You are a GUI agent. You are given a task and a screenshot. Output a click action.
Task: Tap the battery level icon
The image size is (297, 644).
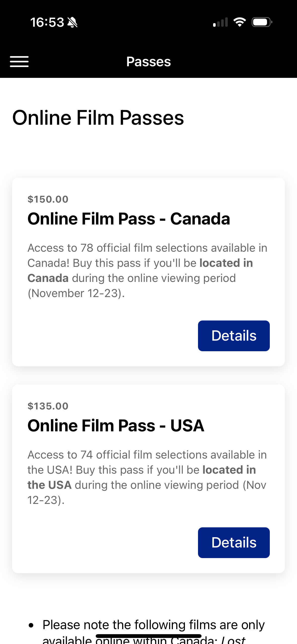(262, 22)
